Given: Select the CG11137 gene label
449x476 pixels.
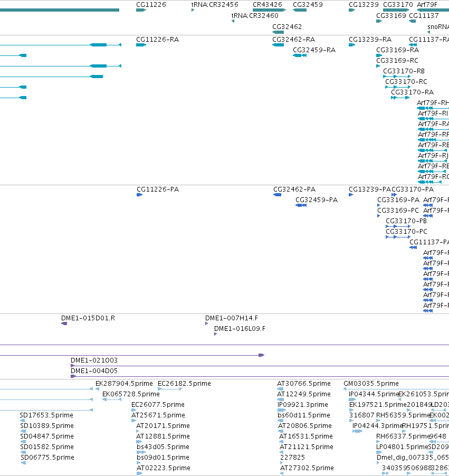Looking at the screenshot, I should [424, 15].
